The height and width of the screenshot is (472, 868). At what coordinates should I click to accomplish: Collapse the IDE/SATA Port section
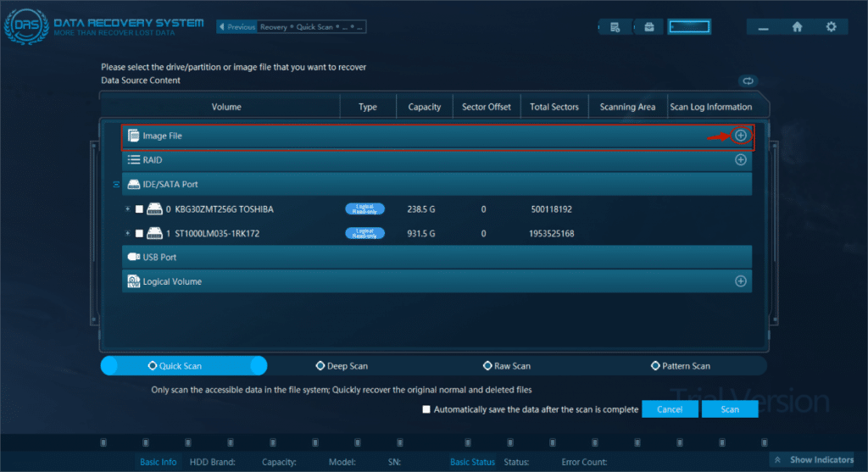[115, 184]
